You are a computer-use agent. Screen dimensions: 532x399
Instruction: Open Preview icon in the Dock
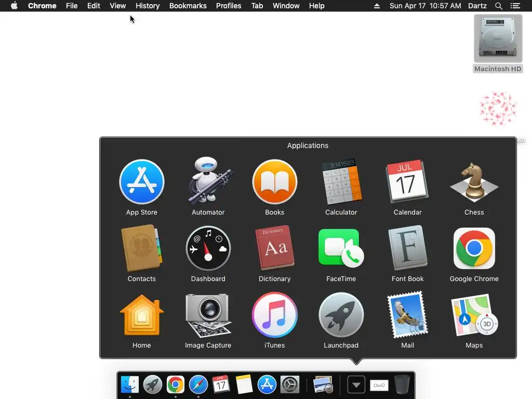pos(323,384)
